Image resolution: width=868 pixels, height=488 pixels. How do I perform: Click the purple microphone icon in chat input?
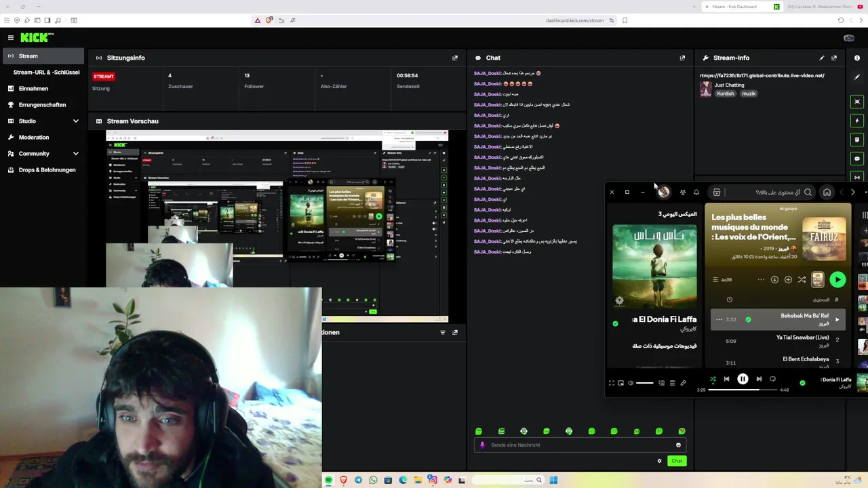point(483,445)
